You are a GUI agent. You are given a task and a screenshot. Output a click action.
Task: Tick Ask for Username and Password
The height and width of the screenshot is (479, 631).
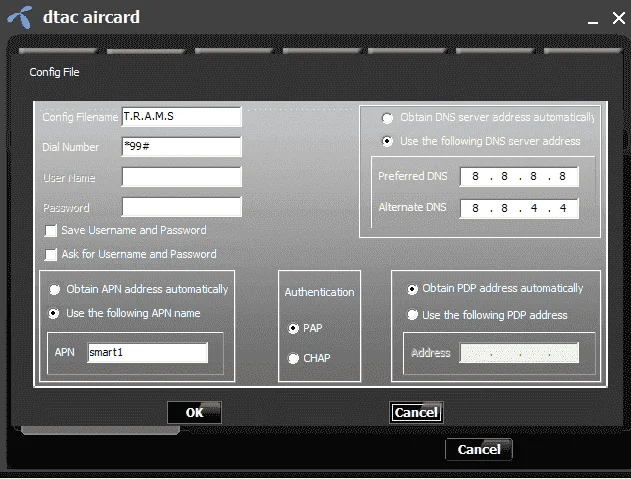51,255
